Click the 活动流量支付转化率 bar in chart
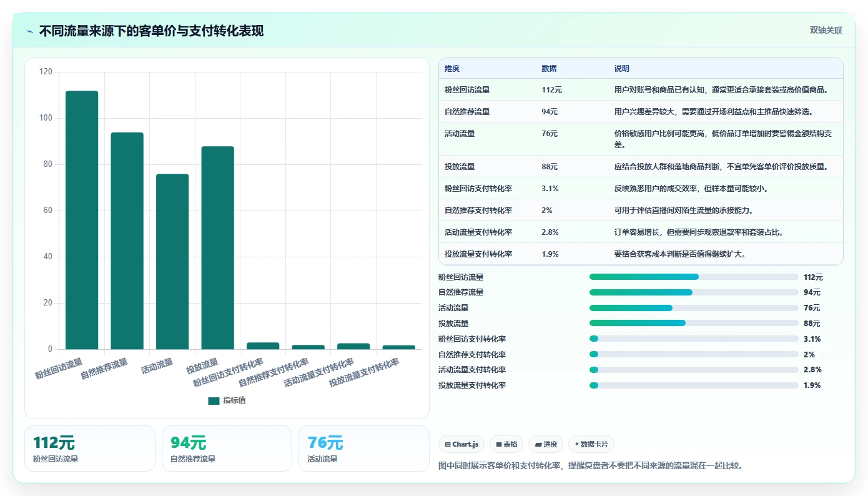 click(x=353, y=346)
